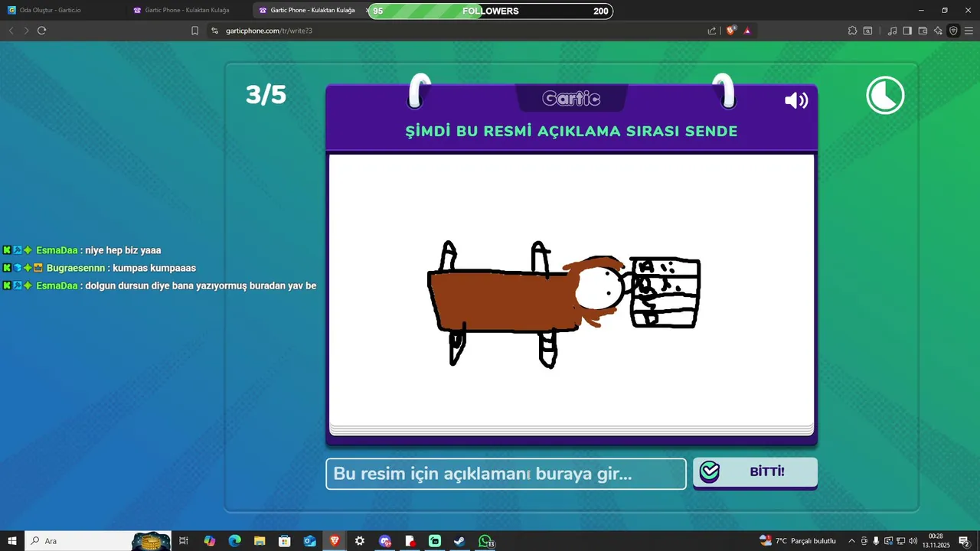Open the tab search icon
Screen dimensions: 980x551
pyautogui.click(x=867, y=31)
